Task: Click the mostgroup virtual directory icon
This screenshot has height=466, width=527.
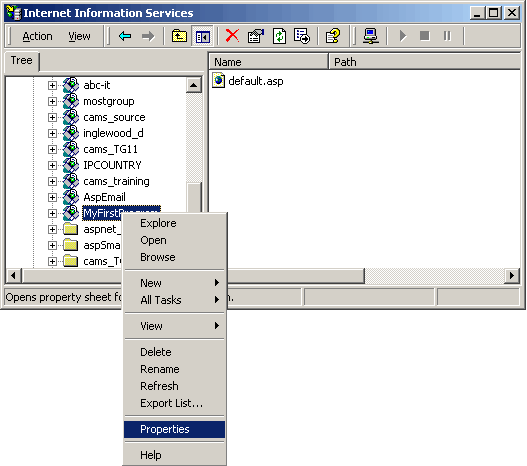Action: (71, 101)
